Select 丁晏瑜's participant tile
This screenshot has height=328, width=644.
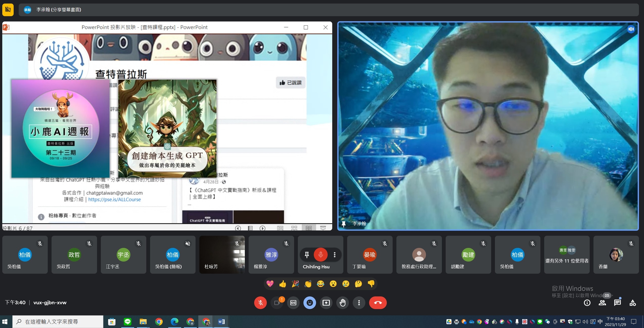click(x=370, y=255)
